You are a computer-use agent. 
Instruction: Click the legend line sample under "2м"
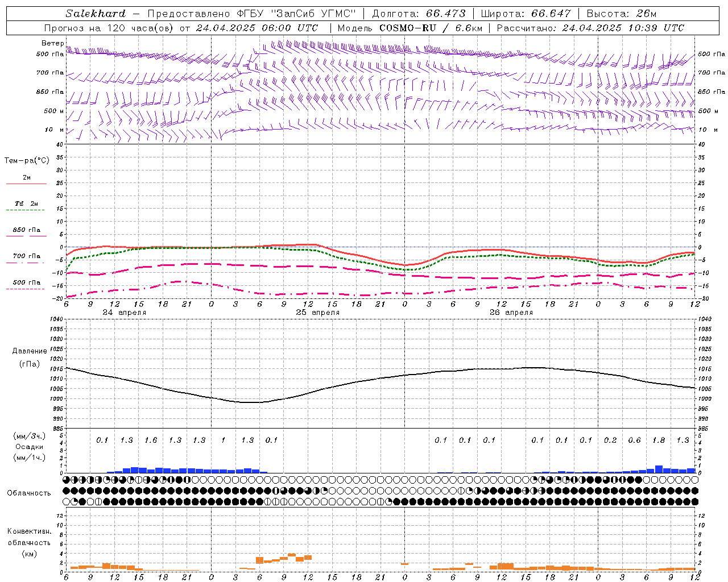26,184
